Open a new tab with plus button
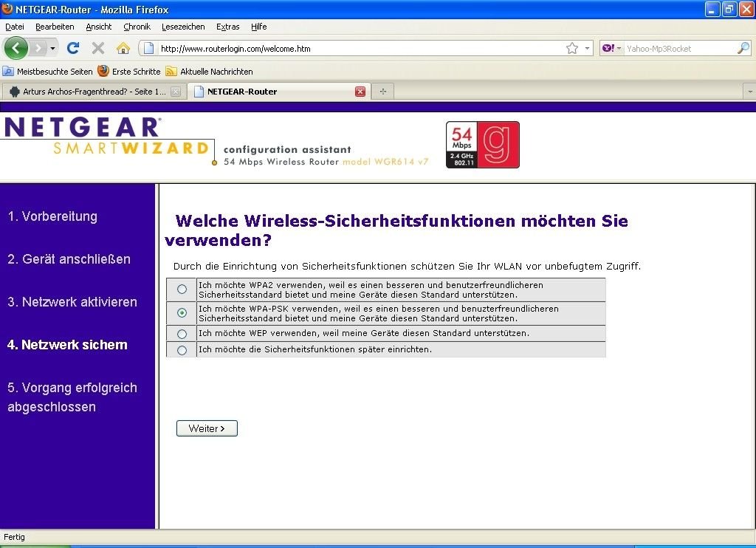 coord(383,92)
